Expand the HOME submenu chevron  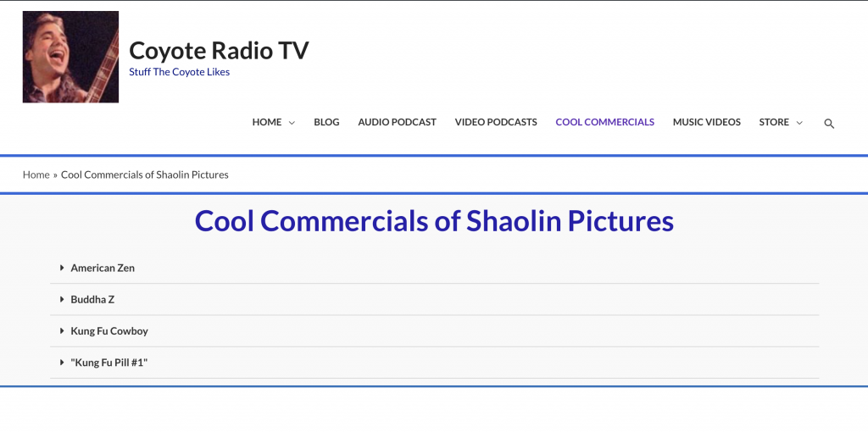click(x=292, y=123)
